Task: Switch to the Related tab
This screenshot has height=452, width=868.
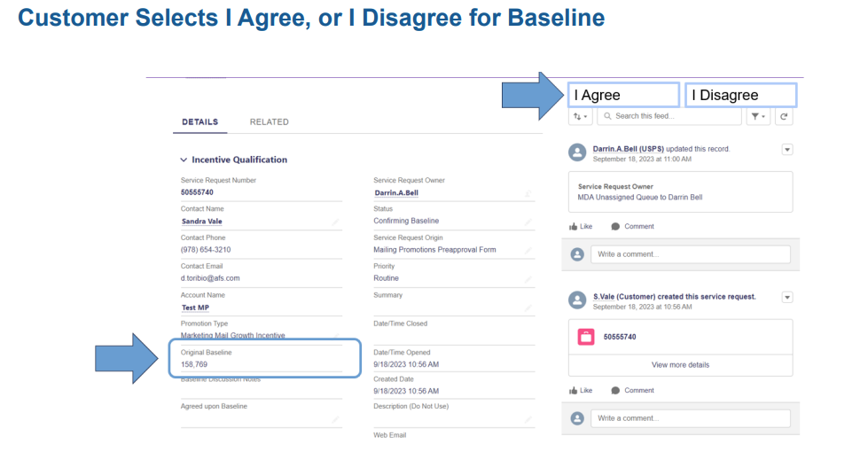Action: tap(269, 121)
